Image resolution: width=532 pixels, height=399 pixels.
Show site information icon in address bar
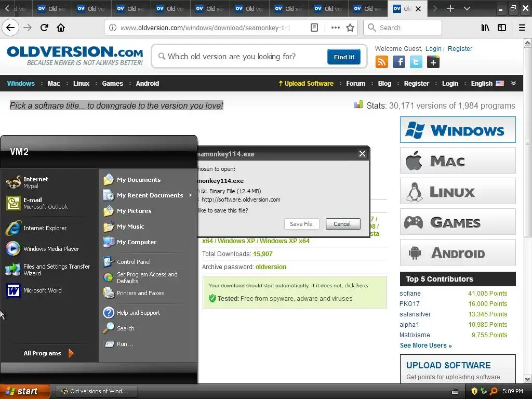tap(113, 28)
